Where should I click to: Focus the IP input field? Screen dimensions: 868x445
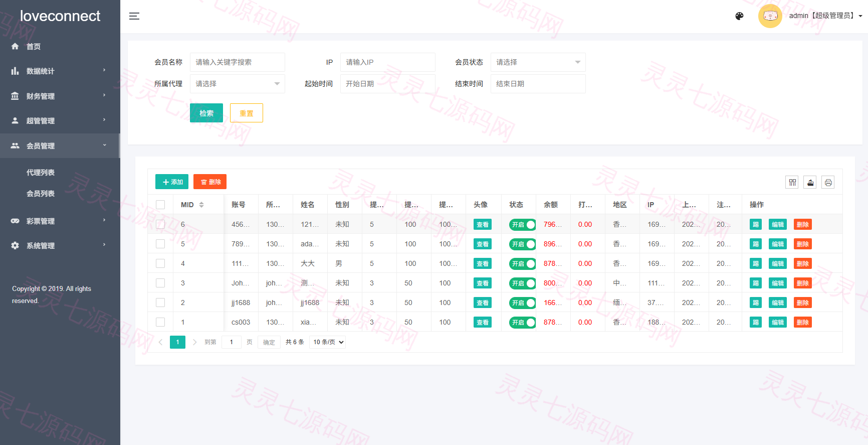pos(388,62)
